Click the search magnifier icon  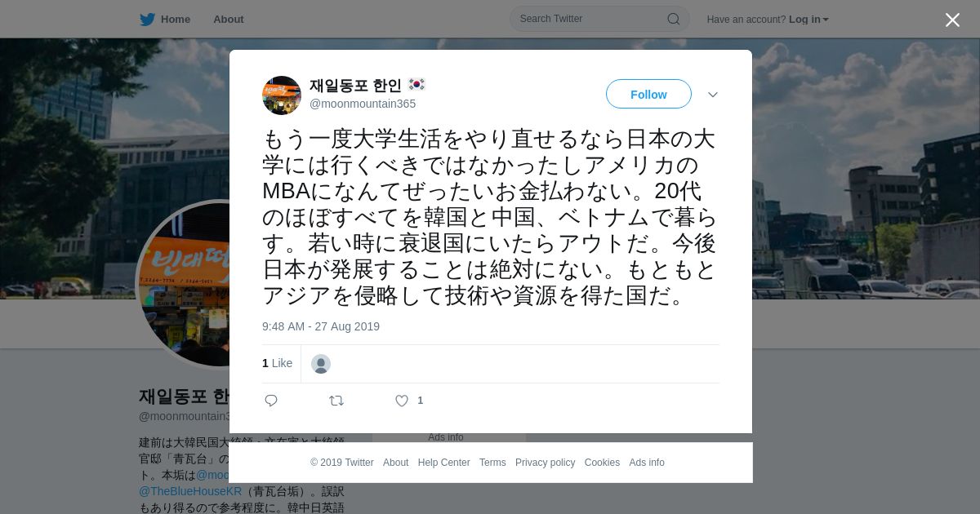(674, 19)
